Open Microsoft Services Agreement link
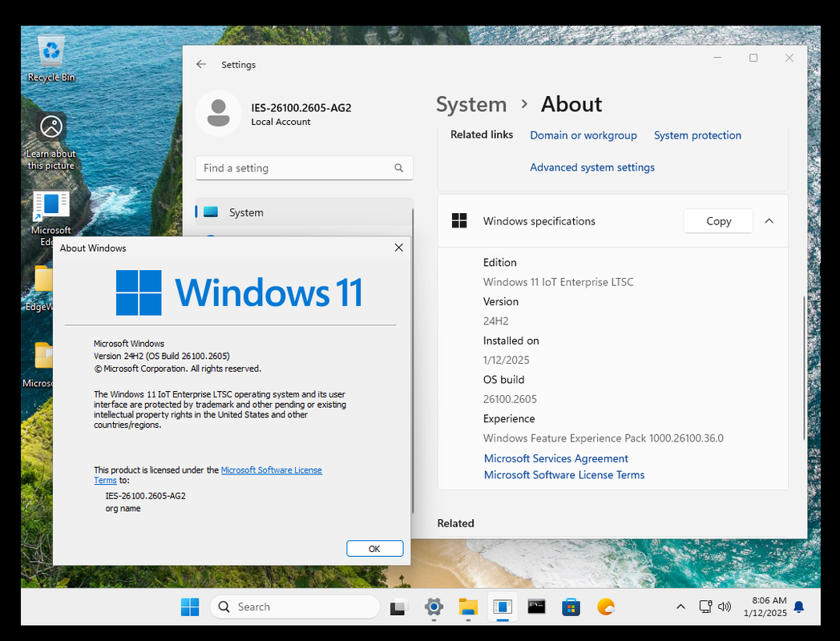840x641 pixels. [x=556, y=458]
